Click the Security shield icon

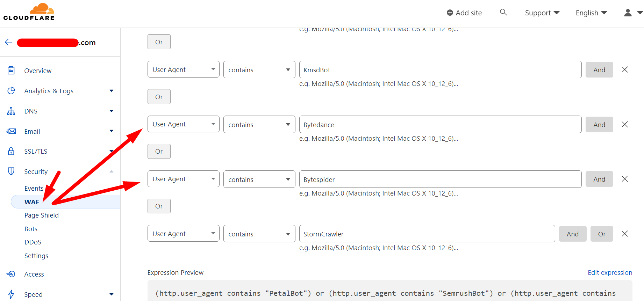(x=11, y=171)
